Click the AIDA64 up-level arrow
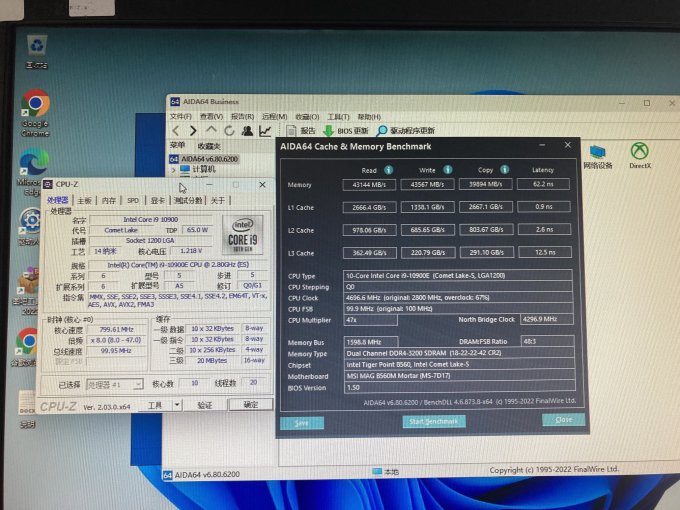Viewport: 680px width, 510px height. click(x=211, y=130)
